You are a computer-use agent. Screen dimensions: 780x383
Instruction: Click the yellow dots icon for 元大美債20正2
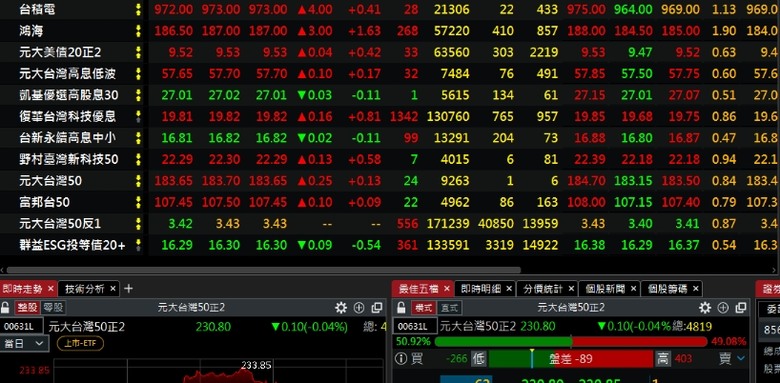pos(138,52)
